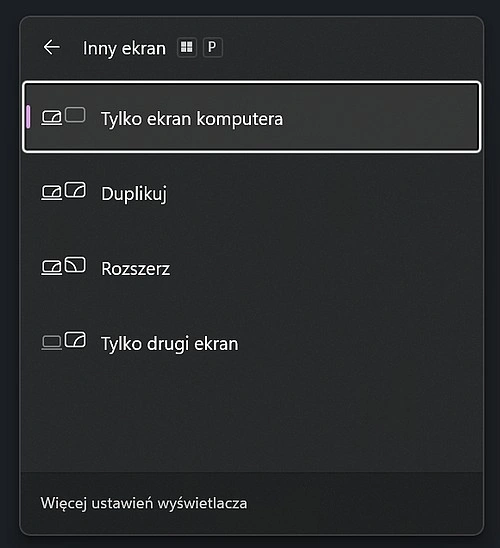Open Więcej ustawień wyświetlacza link

coord(144,503)
